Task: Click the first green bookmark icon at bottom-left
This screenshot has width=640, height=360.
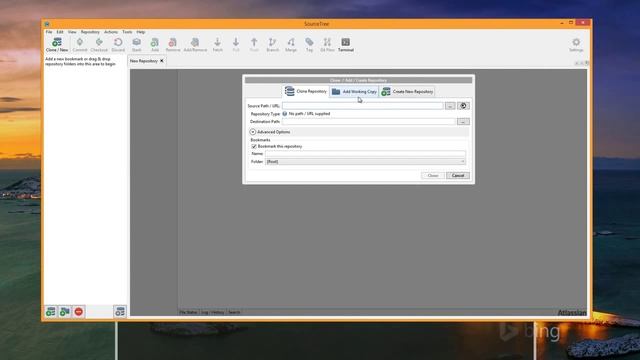Action: tap(51, 312)
